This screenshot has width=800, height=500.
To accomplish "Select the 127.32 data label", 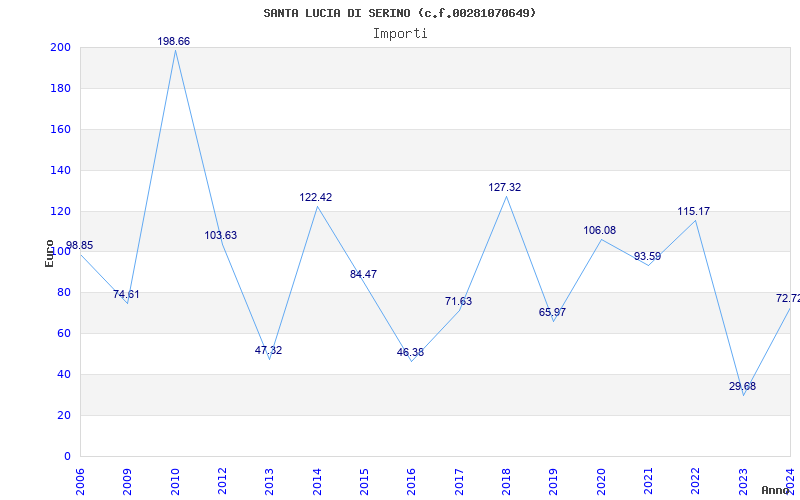I will tap(505, 187).
